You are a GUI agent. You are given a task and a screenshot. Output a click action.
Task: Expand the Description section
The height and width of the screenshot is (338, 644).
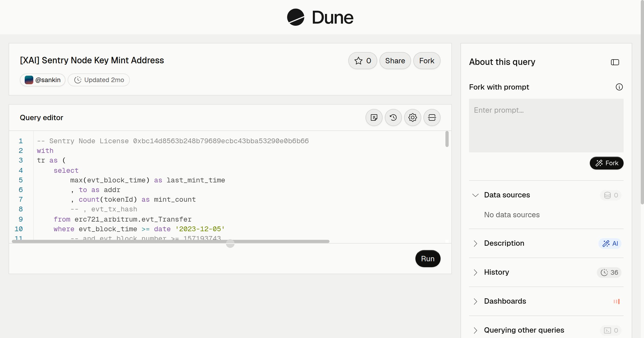tap(475, 243)
